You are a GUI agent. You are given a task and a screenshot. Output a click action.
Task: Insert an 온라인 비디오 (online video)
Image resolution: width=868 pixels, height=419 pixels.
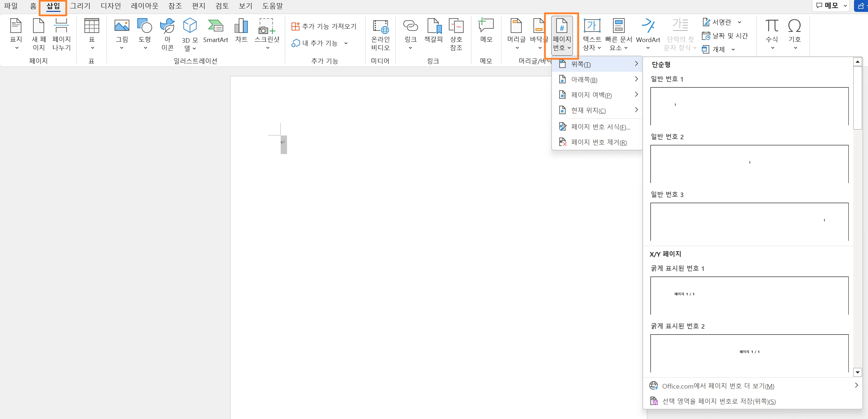380,34
